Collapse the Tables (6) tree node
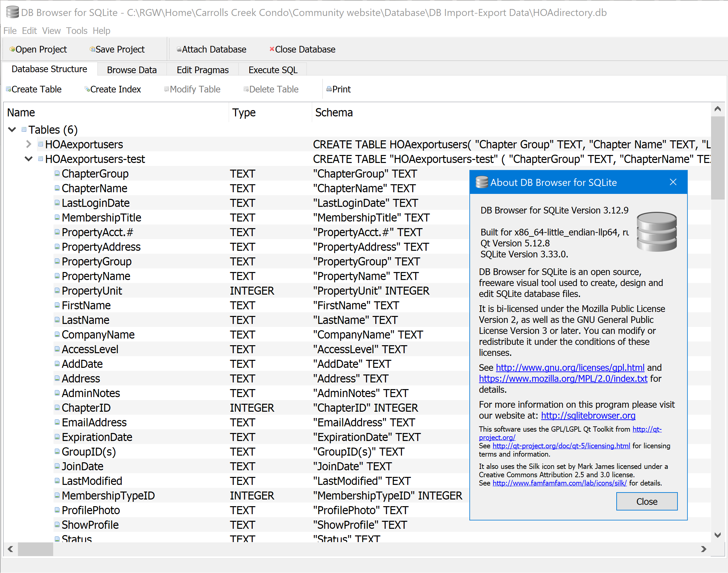Screen dimensions: 728x573 coord(12,129)
